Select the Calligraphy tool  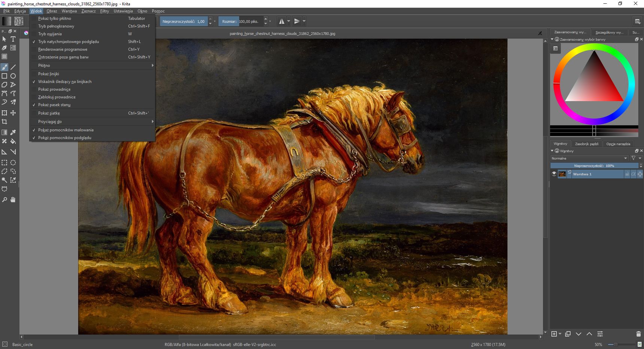[4, 48]
